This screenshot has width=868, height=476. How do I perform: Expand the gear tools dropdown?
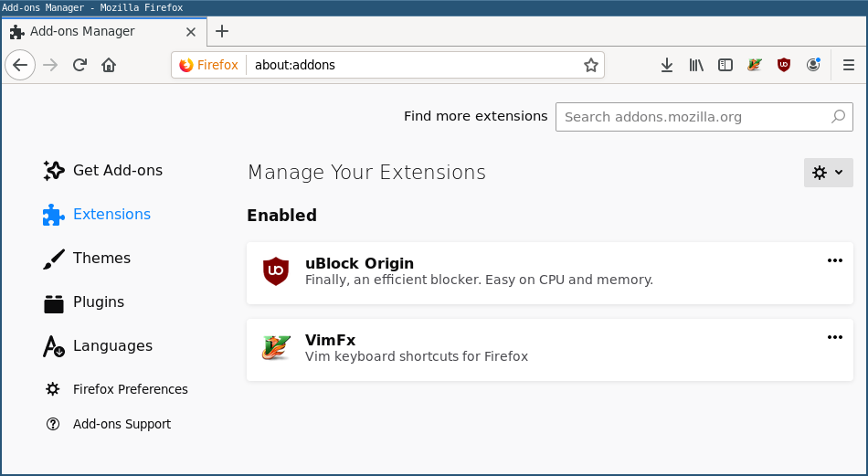(x=828, y=173)
